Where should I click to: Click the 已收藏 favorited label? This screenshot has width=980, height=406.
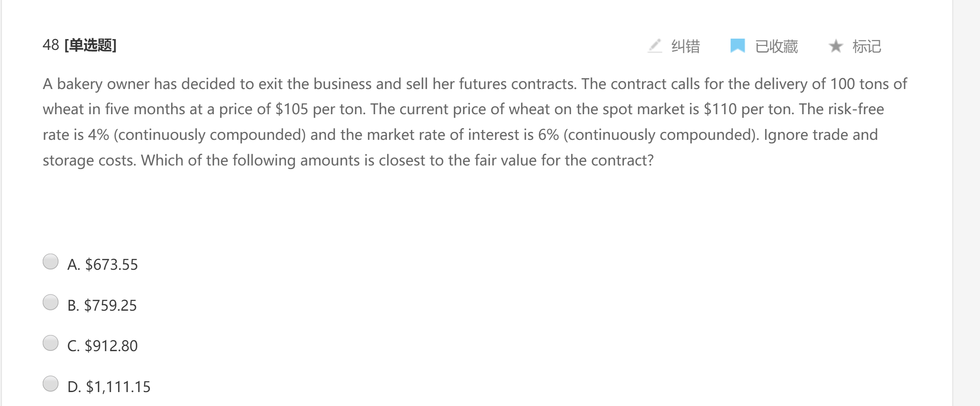(x=776, y=46)
